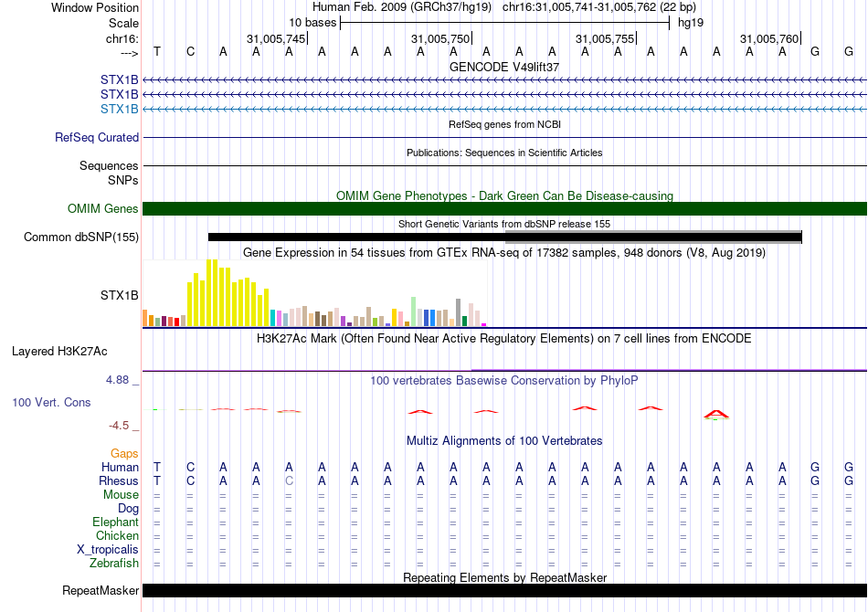Viewport: 868px width, 612px height.
Task: Click the Common dbSNP(155) track label
Action: [81, 237]
